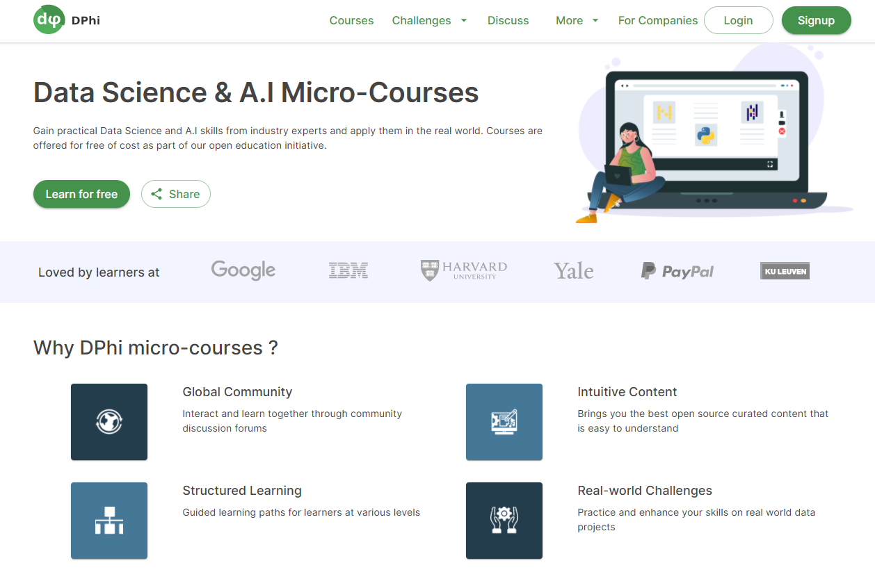Click the KU Leuven logo
The image size is (875, 588).
point(785,271)
